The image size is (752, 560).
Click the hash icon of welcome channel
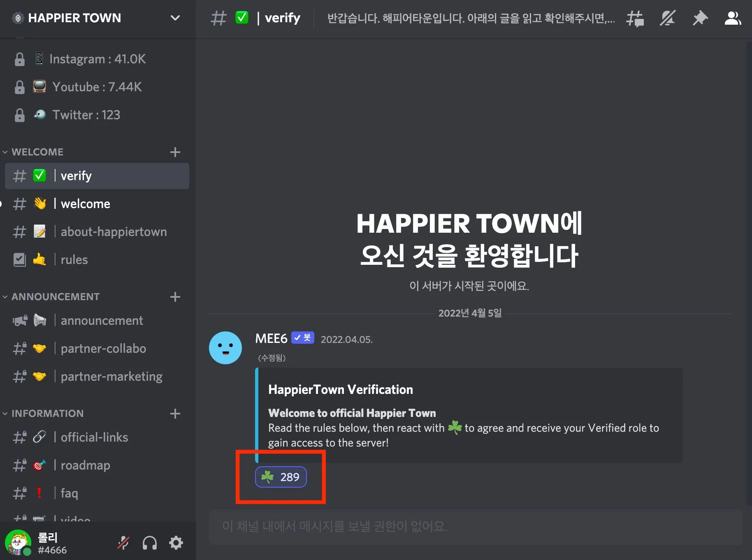click(19, 204)
